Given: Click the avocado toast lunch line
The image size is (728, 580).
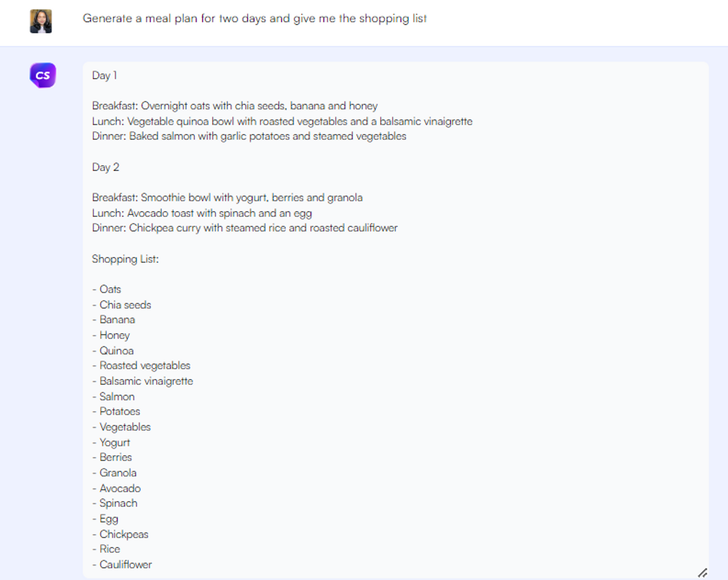Looking at the screenshot, I should (x=202, y=213).
